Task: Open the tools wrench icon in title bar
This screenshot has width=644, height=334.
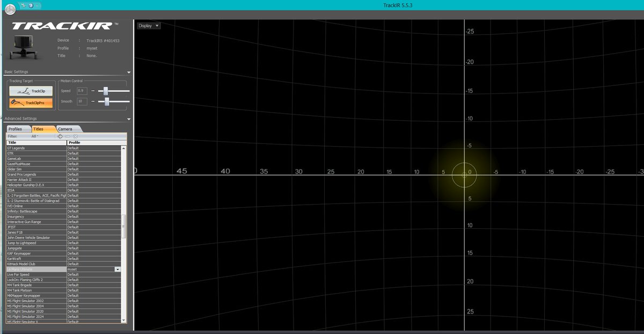Action: click(22, 5)
